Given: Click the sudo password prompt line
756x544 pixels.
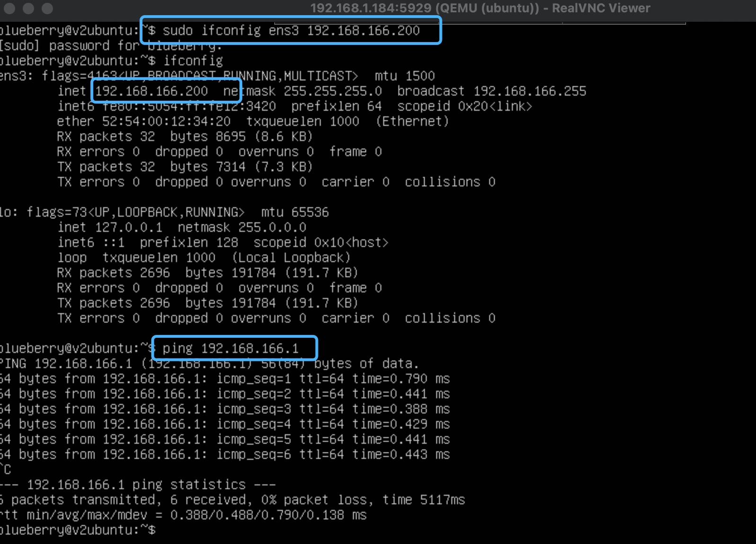Looking at the screenshot, I should coord(111,46).
